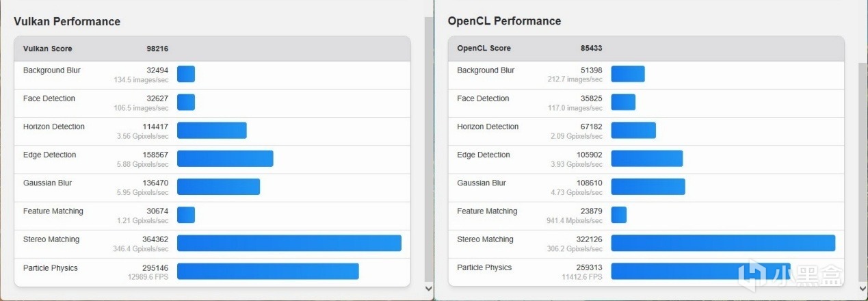Click the right panel scroll-down arrow
This screenshot has width=868, height=301.
tap(863, 289)
